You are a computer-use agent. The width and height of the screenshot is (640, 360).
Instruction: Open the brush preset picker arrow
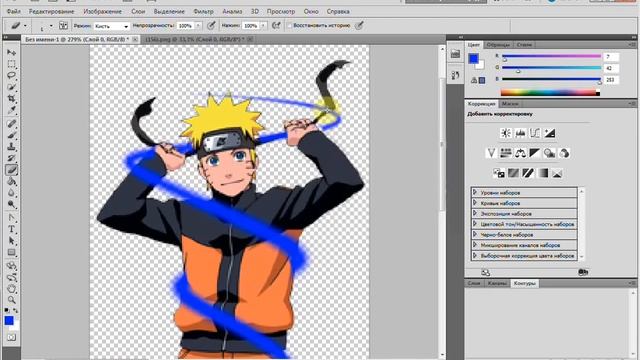point(51,26)
